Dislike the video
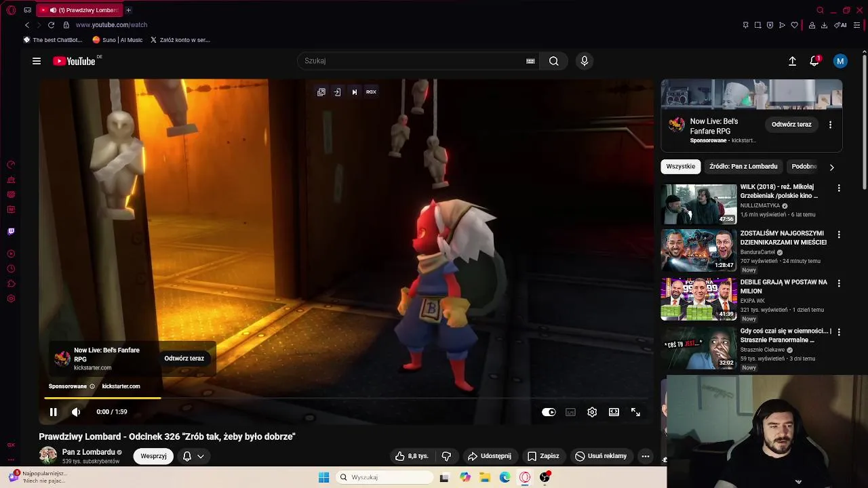 tap(446, 456)
